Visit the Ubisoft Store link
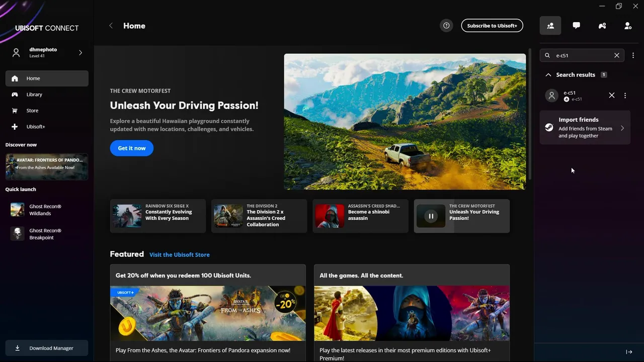The height and width of the screenshot is (362, 644). [x=180, y=255]
